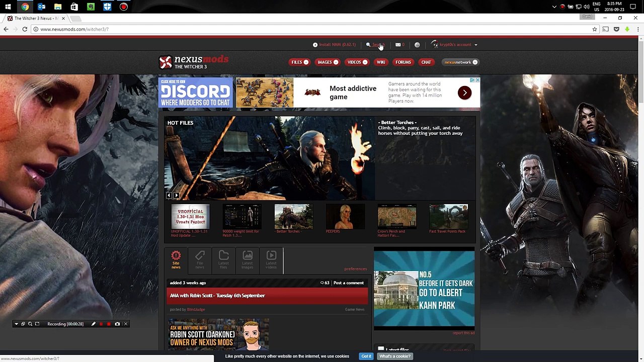Click the Pocket extension icon

616,29
